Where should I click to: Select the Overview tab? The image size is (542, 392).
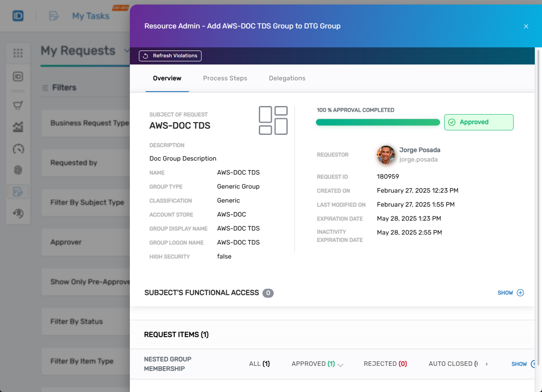coord(167,78)
